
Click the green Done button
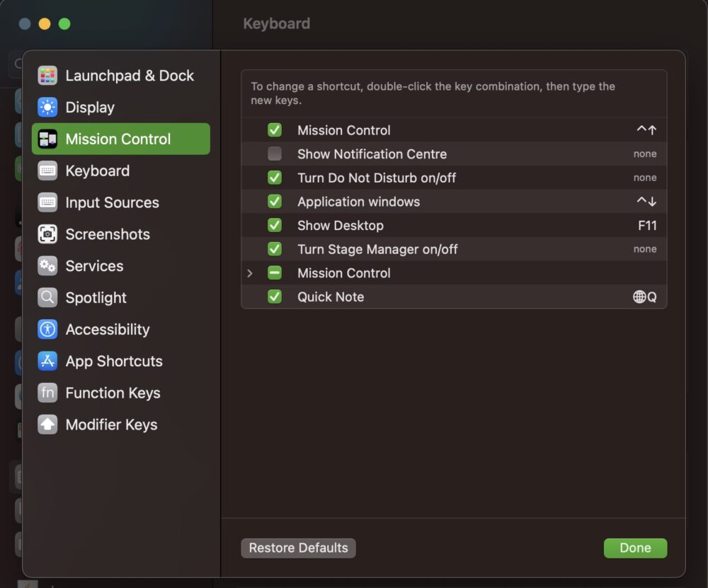pos(635,548)
